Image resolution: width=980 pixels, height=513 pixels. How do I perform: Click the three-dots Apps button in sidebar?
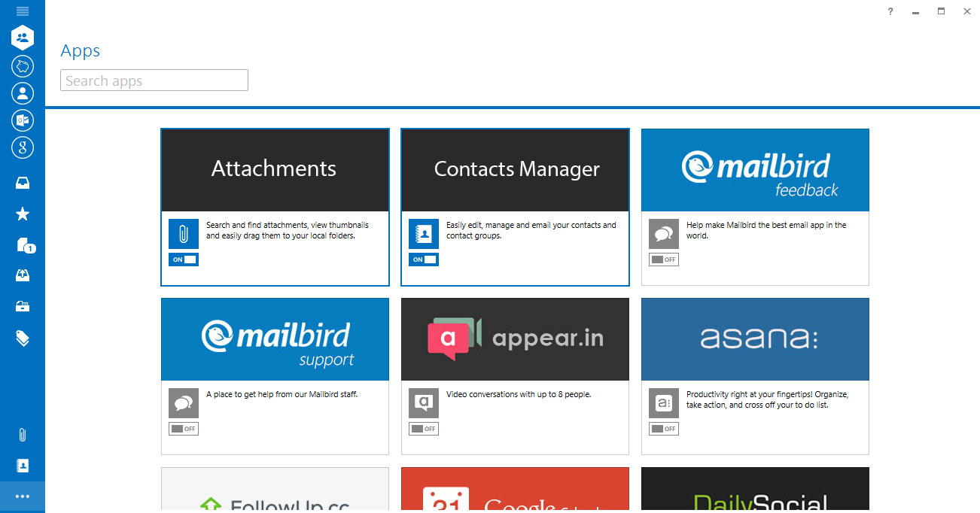pyautogui.click(x=23, y=496)
